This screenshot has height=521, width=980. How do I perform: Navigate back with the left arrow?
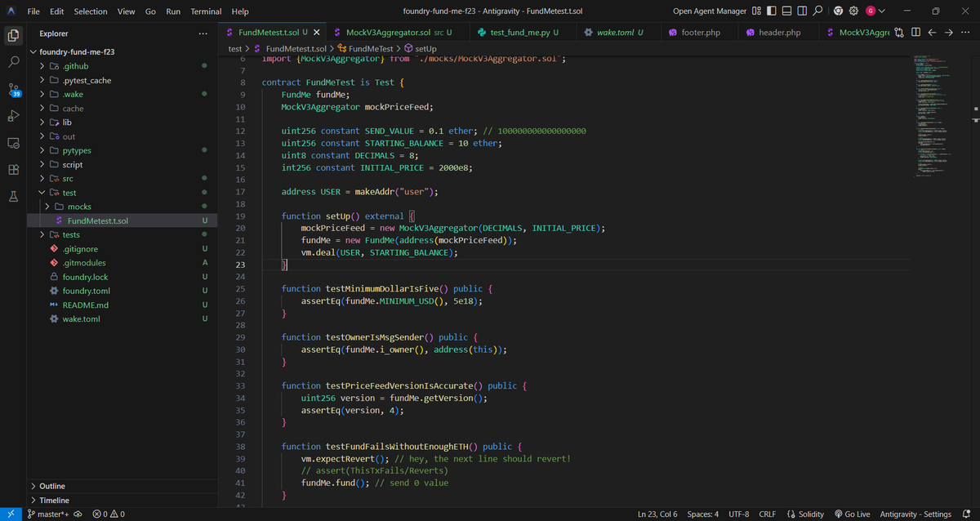point(932,33)
